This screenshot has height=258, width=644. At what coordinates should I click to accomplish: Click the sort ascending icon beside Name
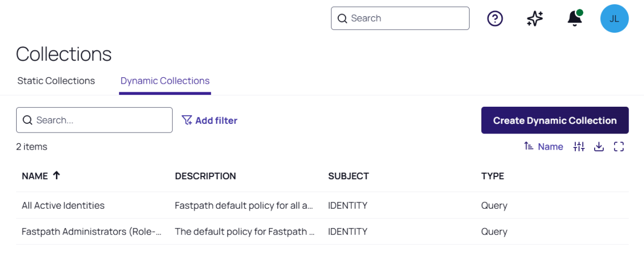tap(529, 146)
